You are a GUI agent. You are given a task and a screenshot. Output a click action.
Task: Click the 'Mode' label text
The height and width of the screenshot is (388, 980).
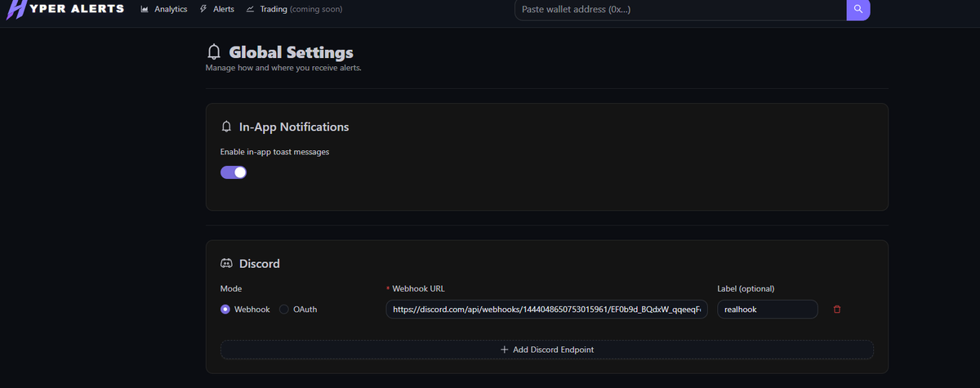[231, 288]
